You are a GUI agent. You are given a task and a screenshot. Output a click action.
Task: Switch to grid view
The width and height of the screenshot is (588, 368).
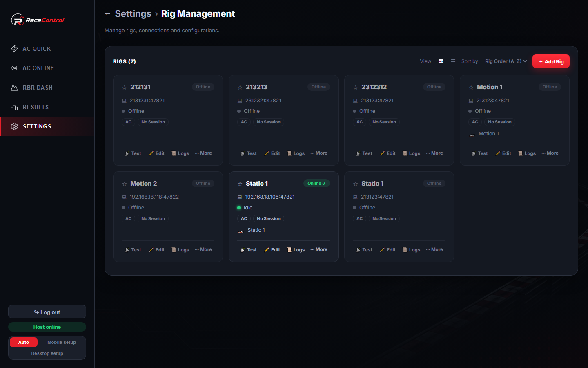pyautogui.click(x=441, y=61)
